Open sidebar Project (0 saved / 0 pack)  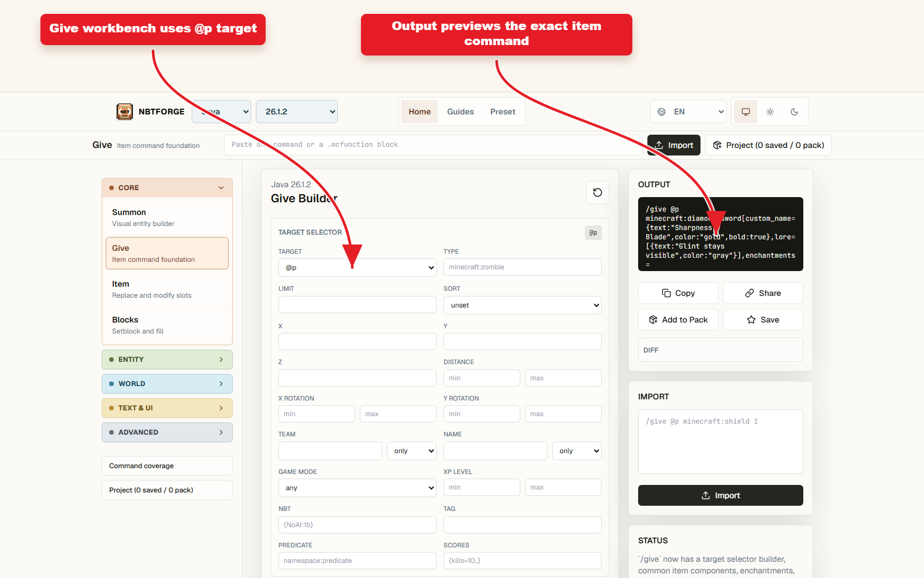[167, 490]
